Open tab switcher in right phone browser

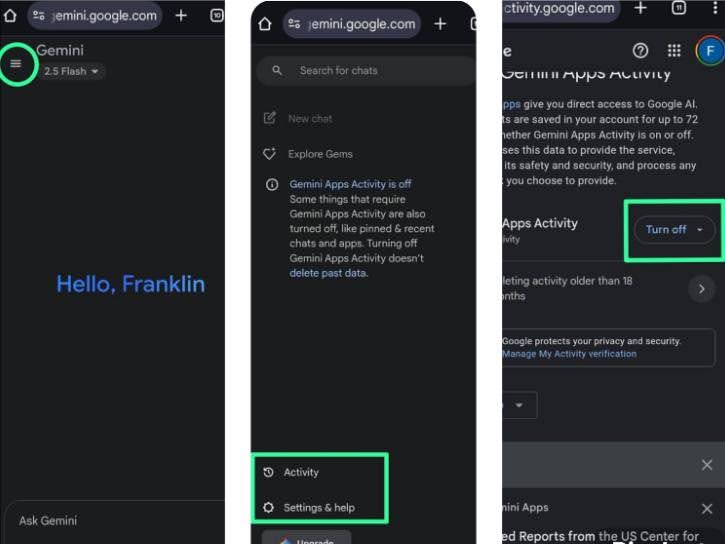click(x=678, y=7)
